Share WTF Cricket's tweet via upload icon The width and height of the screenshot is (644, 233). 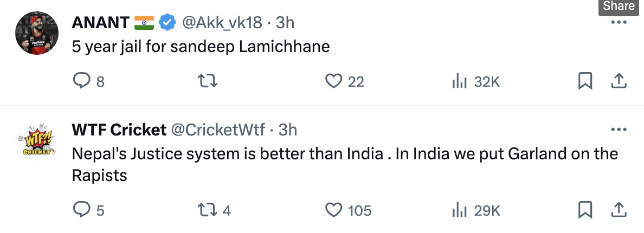click(x=619, y=210)
